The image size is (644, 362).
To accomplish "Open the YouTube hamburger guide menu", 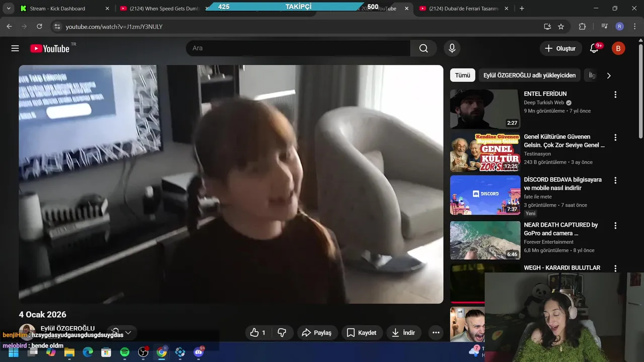I will (15, 48).
